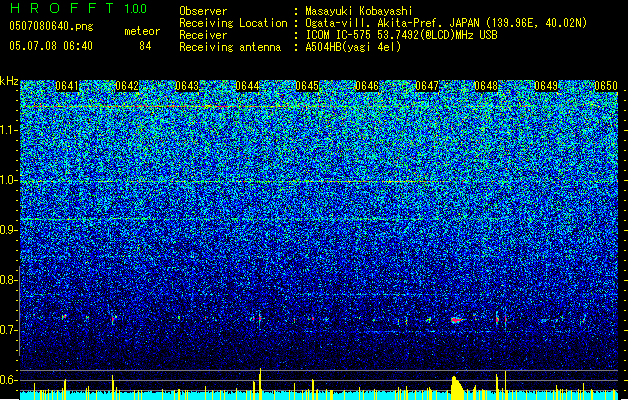Click the 0642 time marker
Screen dimensions: 629x400
coord(127,86)
